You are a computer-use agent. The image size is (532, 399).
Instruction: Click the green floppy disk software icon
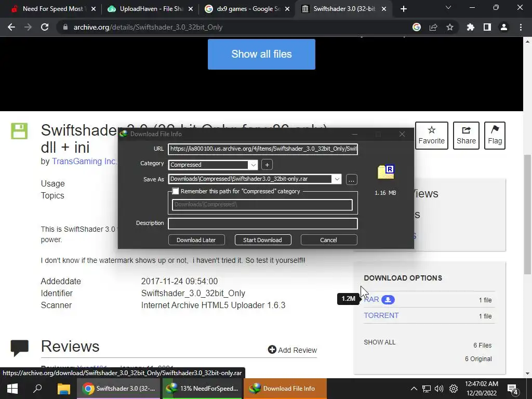tap(19, 131)
